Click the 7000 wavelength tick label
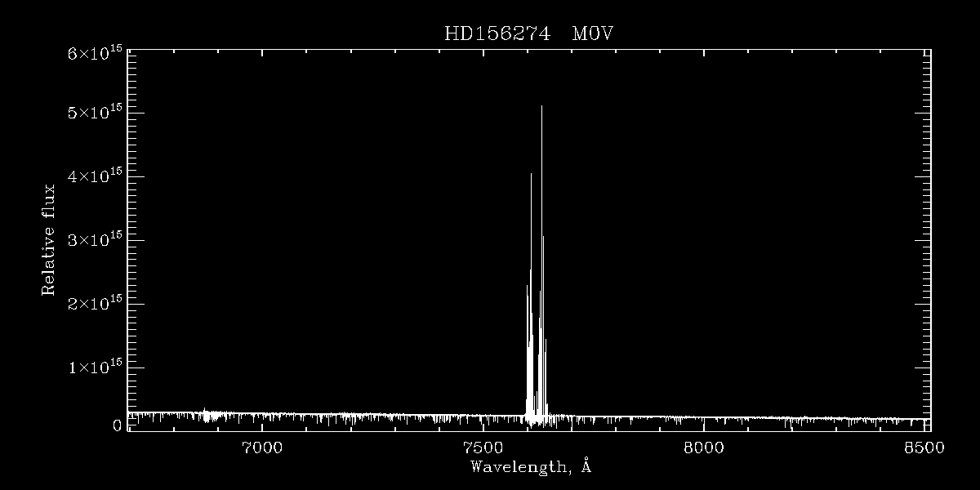 tap(261, 448)
